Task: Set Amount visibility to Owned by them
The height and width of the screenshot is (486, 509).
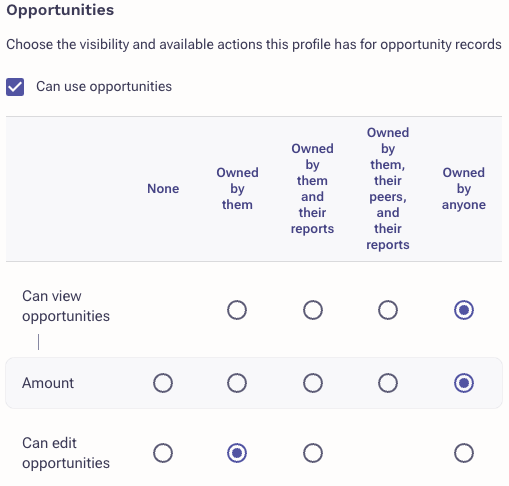Action: (237, 383)
